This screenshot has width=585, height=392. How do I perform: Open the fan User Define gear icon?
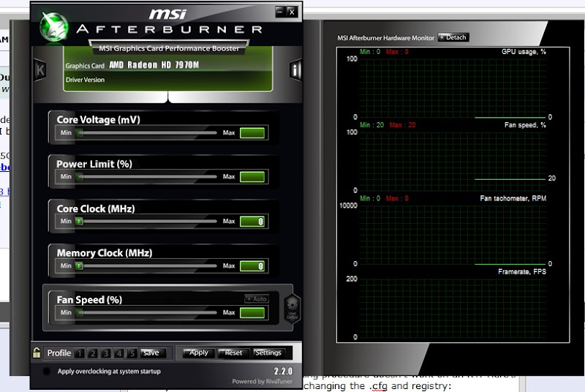tap(292, 309)
